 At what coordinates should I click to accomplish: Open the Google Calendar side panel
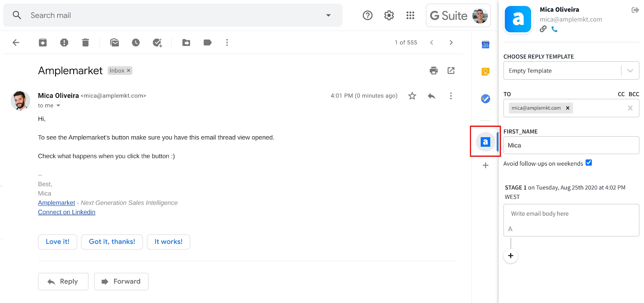[485, 44]
